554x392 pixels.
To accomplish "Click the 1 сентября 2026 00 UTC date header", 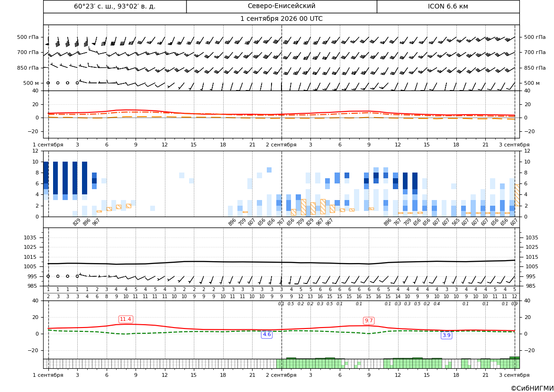I will tap(281, 19).
